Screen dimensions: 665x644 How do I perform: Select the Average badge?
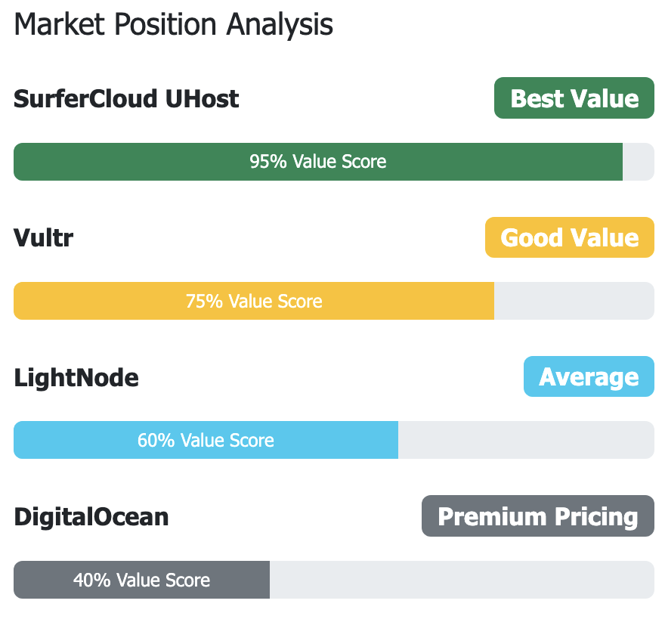(x=589, y=376)
